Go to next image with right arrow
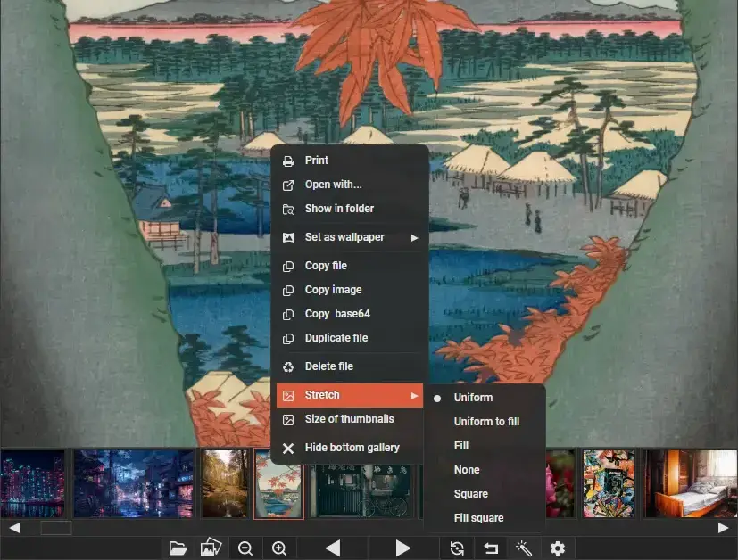The height and width of the screenshot is (560, 738). click(x=402, y=548)
